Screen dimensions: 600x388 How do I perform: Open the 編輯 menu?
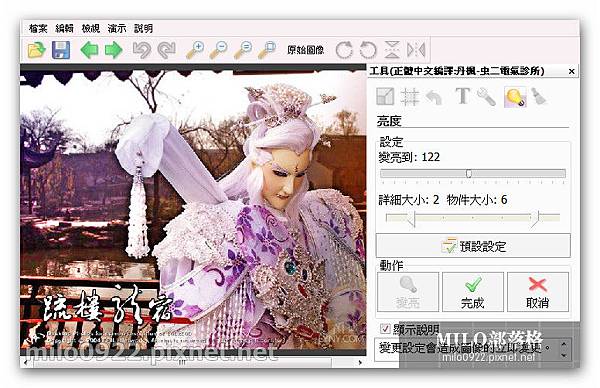click(64, 29)
